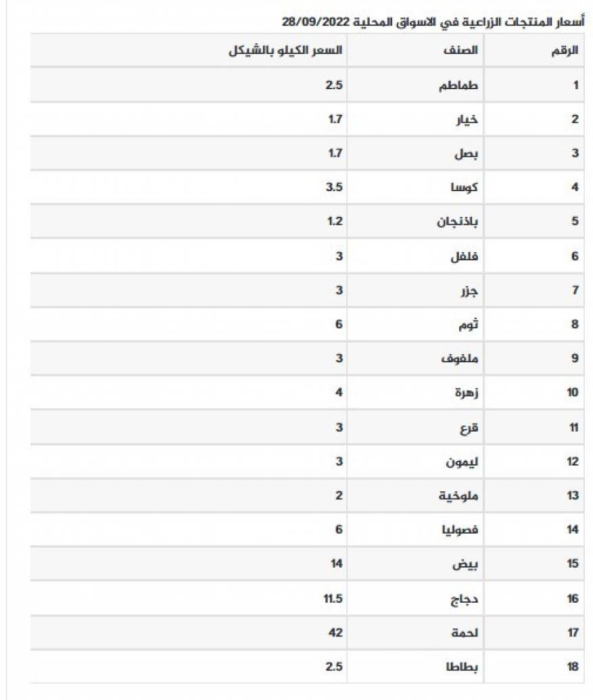The width and height of the screenshot is (593, 700).
Task: Select the 11.5 price for دجاج
Action: pos(333,598)
